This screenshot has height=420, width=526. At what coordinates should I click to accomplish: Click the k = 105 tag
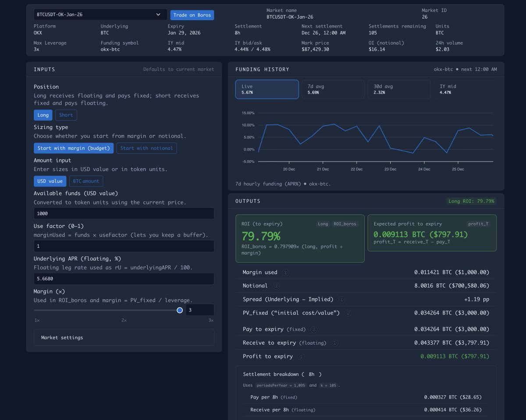[328, 385]
